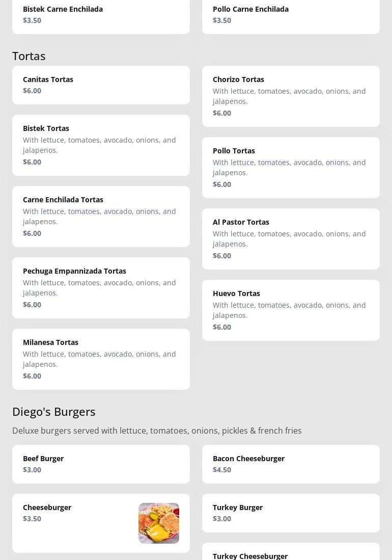Open the Cheeseburger photo thumbnail
The width and height of the screenshot is (392, 560).
pos(158,523)
